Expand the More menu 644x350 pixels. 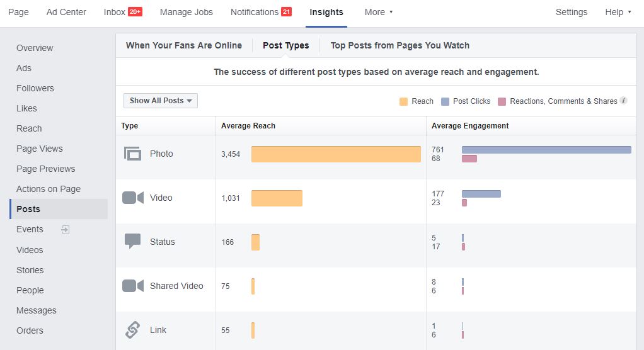click(x=379, y=13)
